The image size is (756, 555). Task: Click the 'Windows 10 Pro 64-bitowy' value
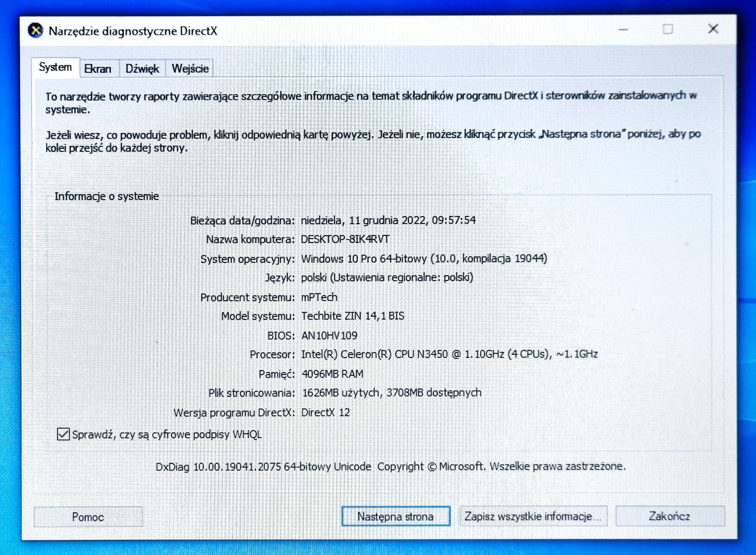click(364, 259)
